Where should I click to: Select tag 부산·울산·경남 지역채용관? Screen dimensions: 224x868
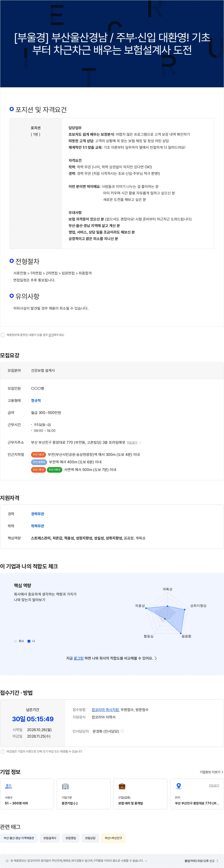pyautogui.click(x=19, y=838)
